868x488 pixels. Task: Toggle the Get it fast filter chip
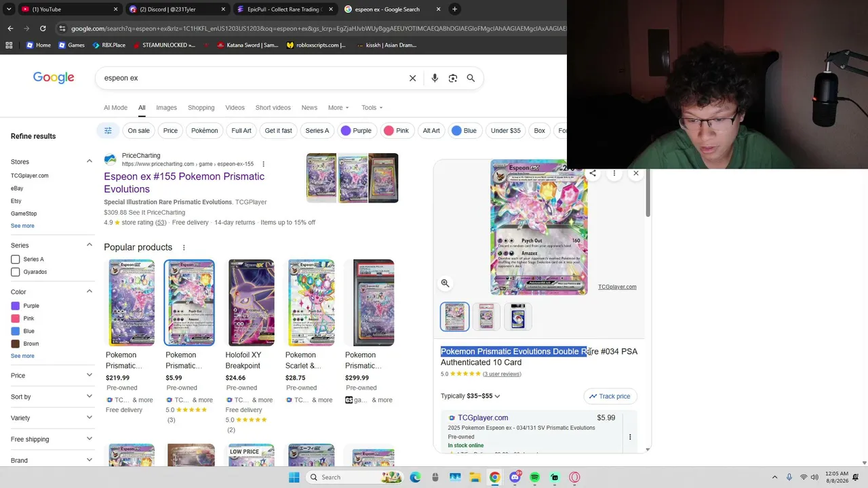click(278, 131)
